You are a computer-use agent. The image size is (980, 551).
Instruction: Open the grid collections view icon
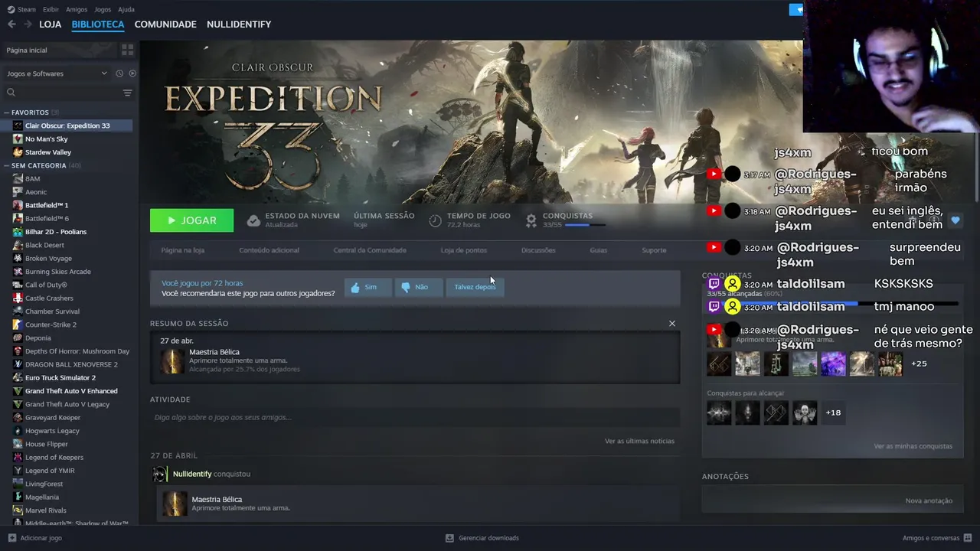point(127,50)
